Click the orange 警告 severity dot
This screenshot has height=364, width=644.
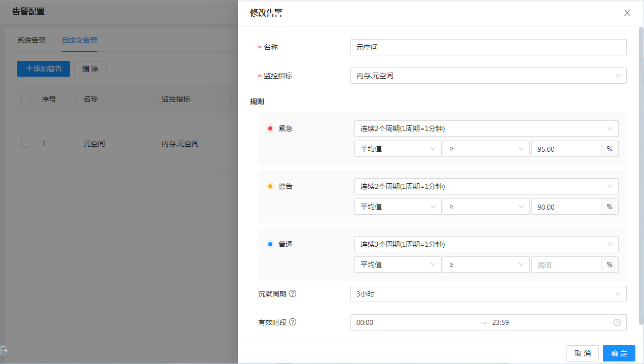pos(270,186)
